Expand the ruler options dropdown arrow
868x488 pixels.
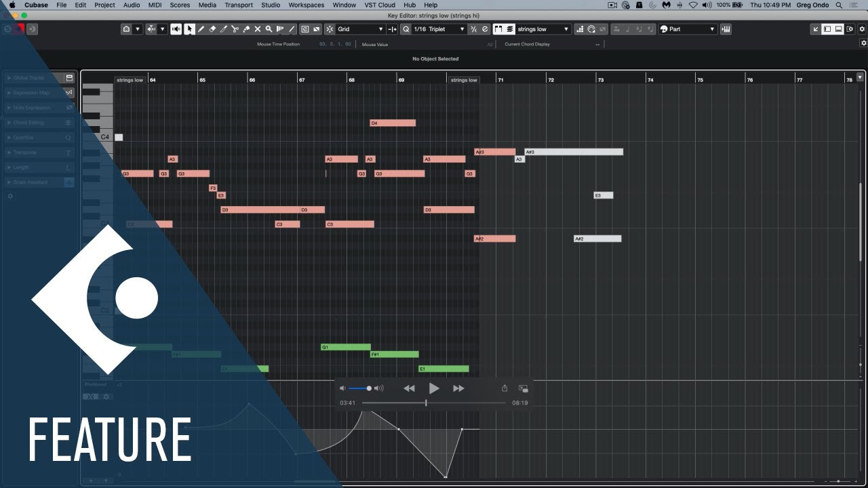pyautogui.click(x=861, y=77)
